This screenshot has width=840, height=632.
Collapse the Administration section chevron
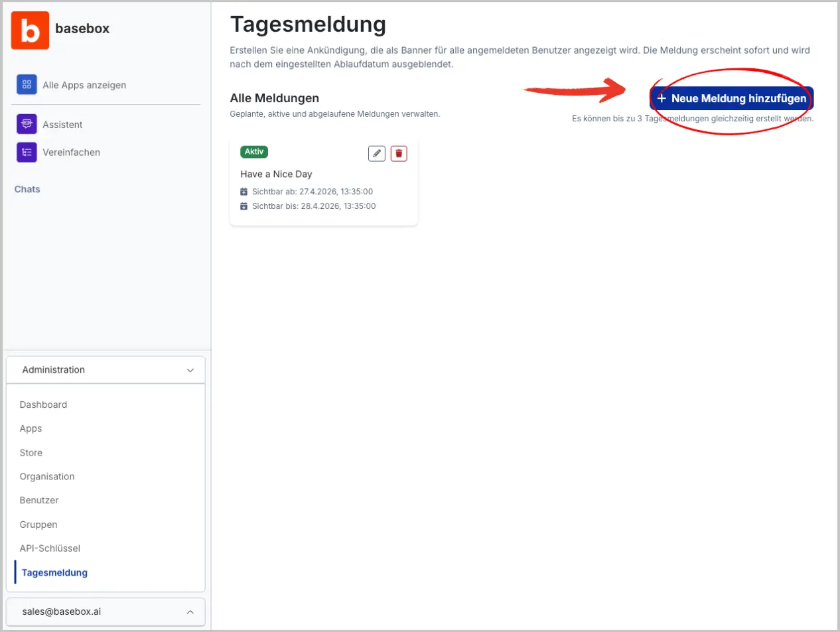point(190,370)
